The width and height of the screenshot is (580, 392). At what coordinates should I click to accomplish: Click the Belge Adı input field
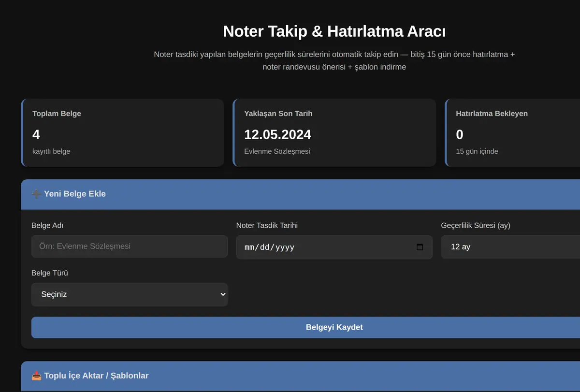click(x=130, y=247)
